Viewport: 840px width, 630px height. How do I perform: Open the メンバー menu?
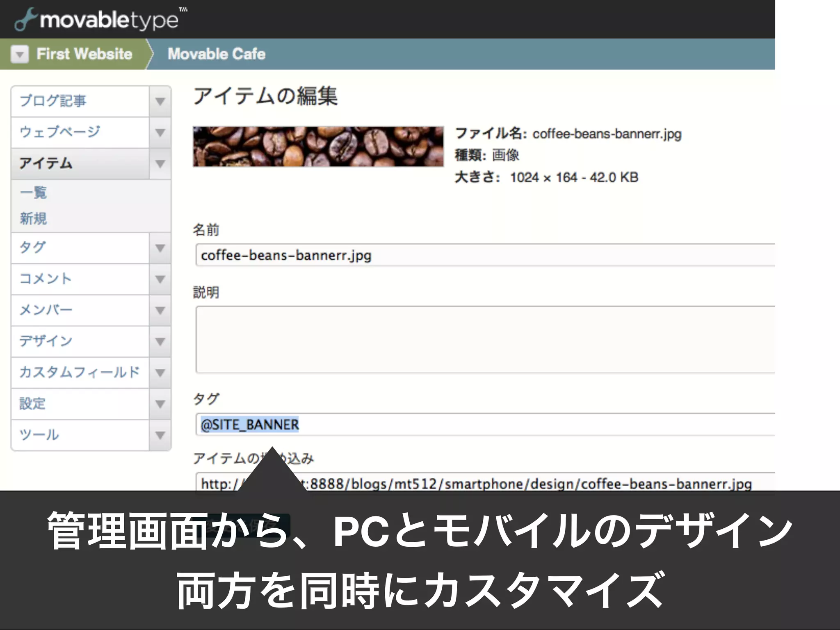(80, 310)
